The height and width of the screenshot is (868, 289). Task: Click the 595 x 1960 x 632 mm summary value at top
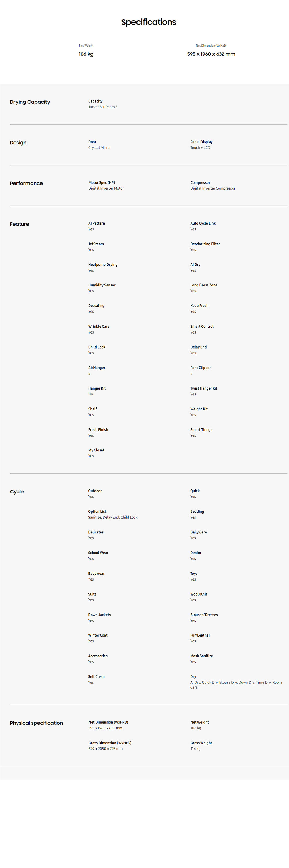coord(211,54)
